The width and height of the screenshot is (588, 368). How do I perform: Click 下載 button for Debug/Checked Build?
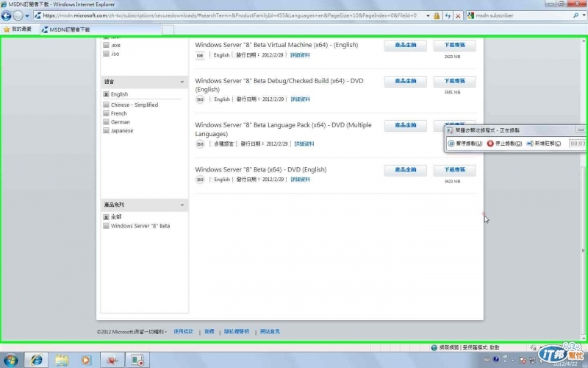click(x=454, y=82)
